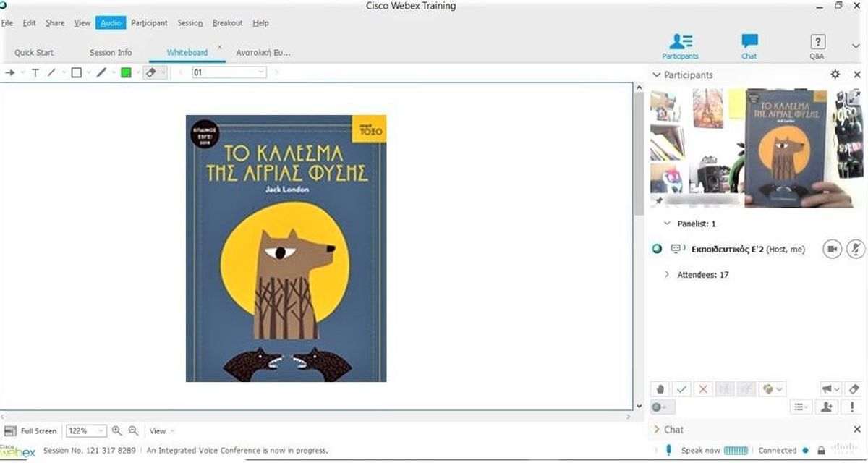Image resolution: width=868 pixels, height=463 pixels.
Task: Open the Breakout menu
Action: tap(228, 23)
